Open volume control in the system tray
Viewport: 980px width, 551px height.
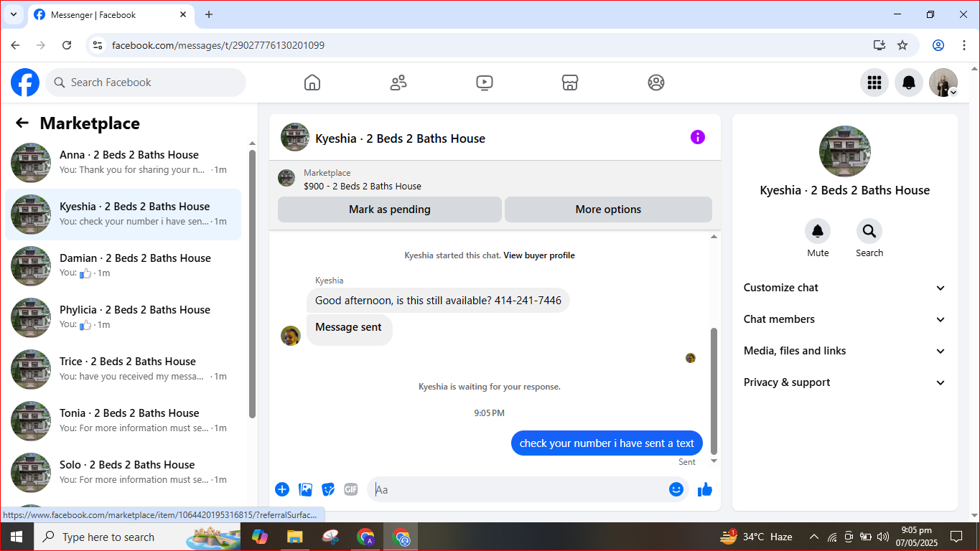883,537
